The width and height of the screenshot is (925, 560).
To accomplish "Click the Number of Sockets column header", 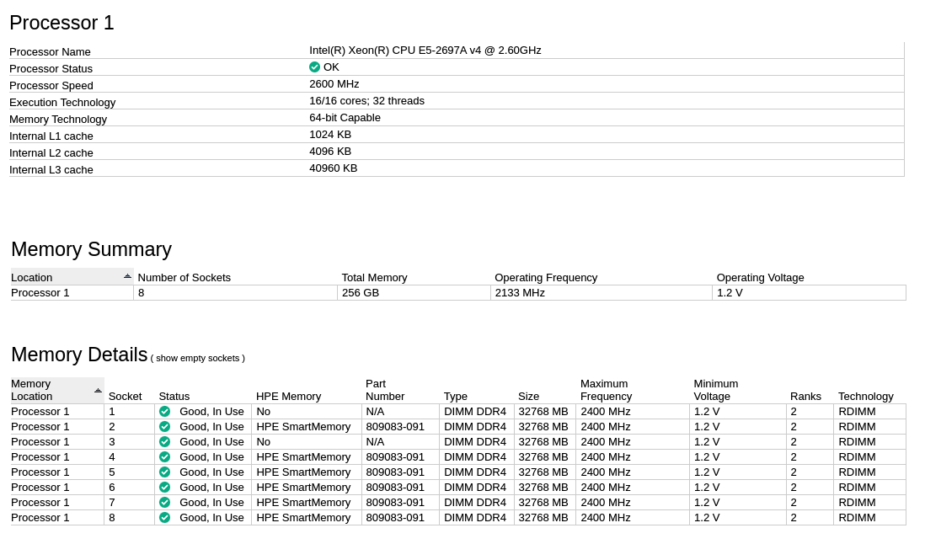I will click(184, 278).
